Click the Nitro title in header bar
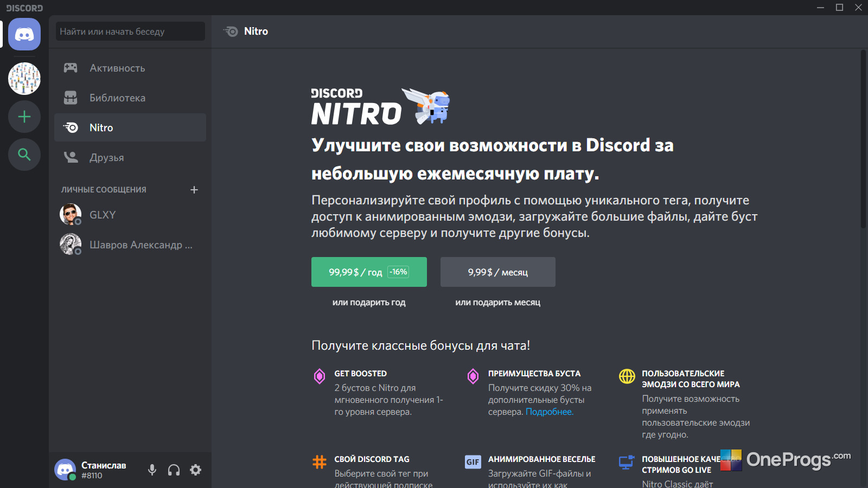868x488 pixels. [256, 31]
